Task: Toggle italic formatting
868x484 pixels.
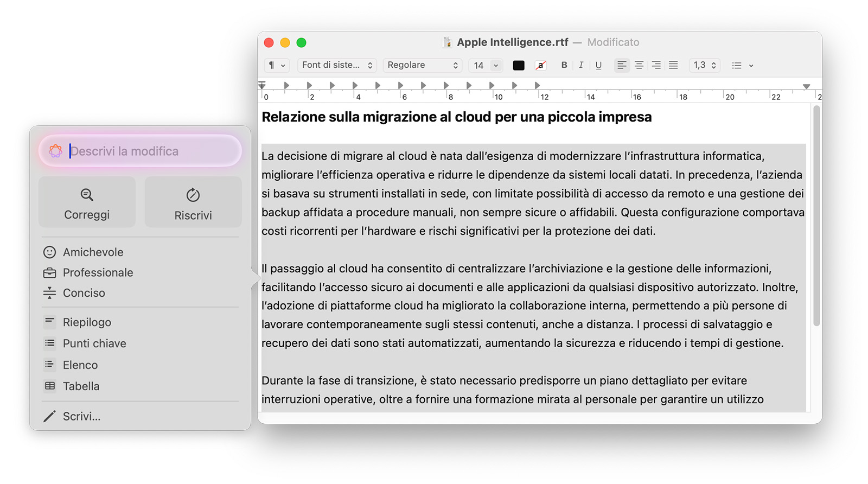Action: (x=581, y=65)
